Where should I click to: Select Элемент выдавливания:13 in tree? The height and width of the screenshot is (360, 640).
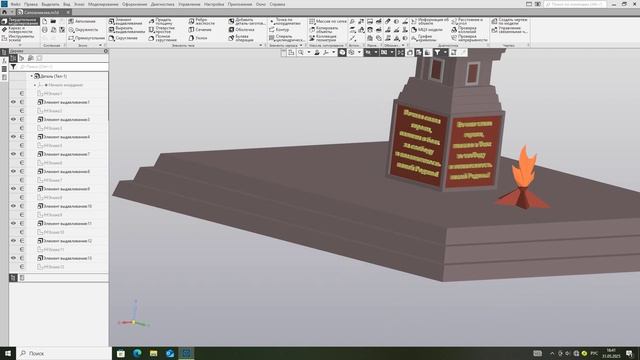(64, 258)
